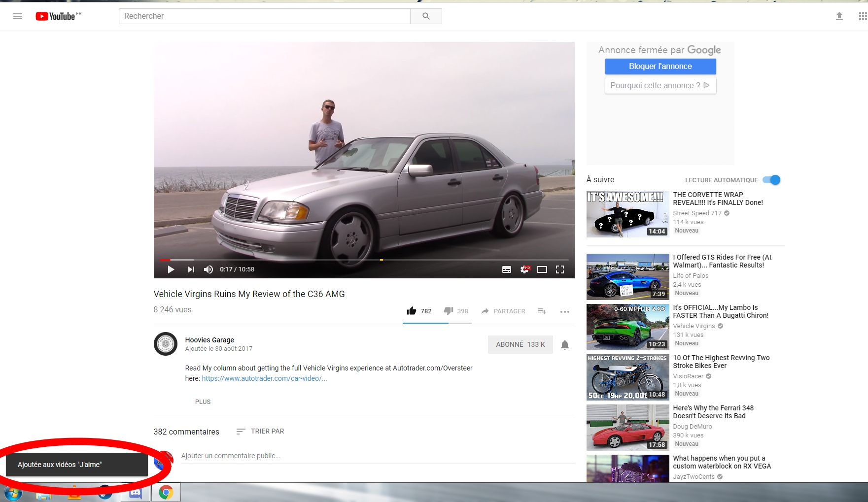Open Chrome from the taskbar
This screenshot has width=868, height=502.
click(166, 493)
